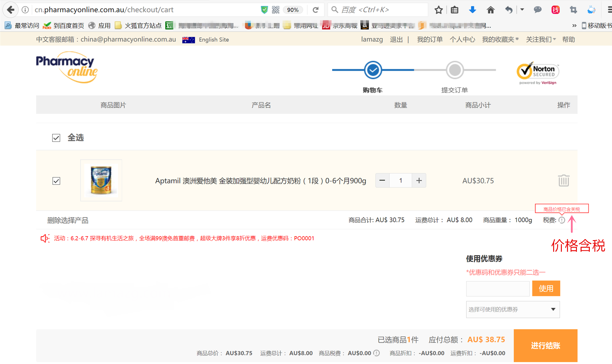The image size is (612, 364).
Task: Click the 90% zoom level indicator
Action: (x=293, y=10)
